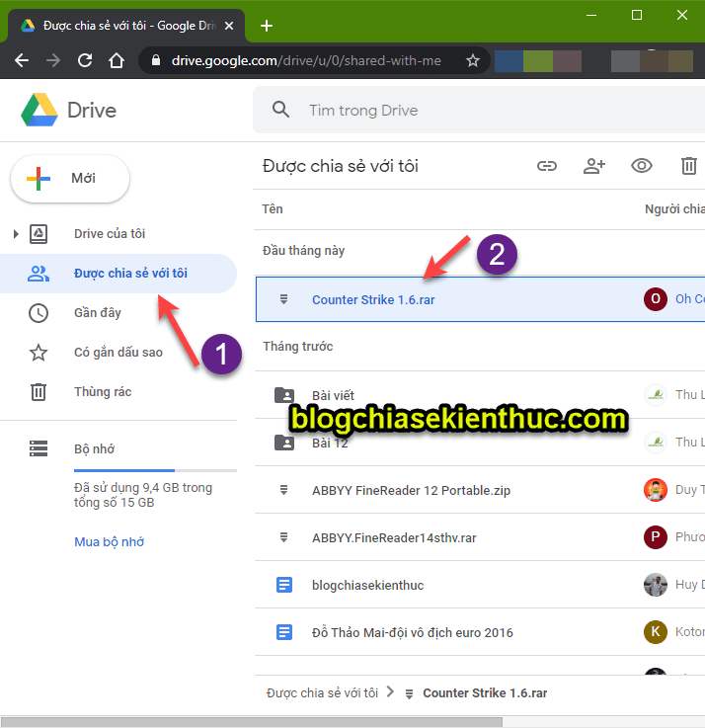Bookmark this page with the star icon
The height and width of the screenshot is (728, 705).
click(473, 60)
